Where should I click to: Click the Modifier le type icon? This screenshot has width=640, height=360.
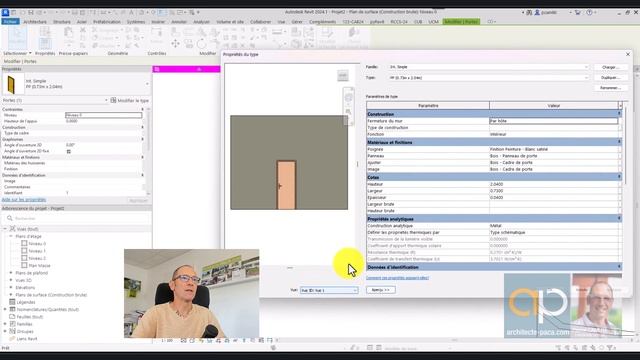(113, 100)
